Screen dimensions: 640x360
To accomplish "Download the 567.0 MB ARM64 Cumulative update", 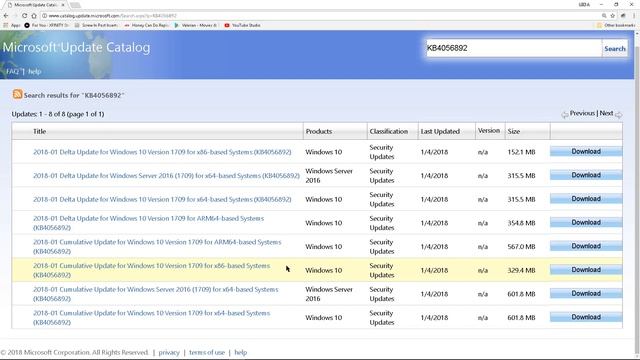I will [586, 246].
